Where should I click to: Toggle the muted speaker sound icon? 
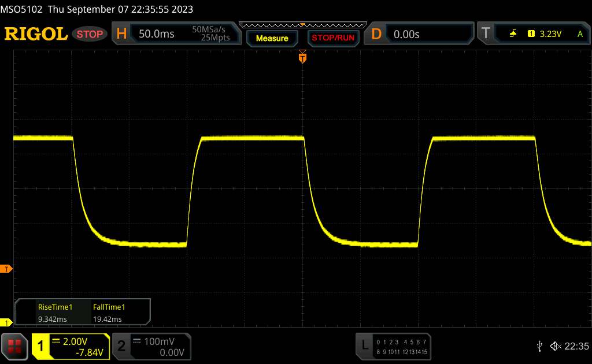(555, 346)
